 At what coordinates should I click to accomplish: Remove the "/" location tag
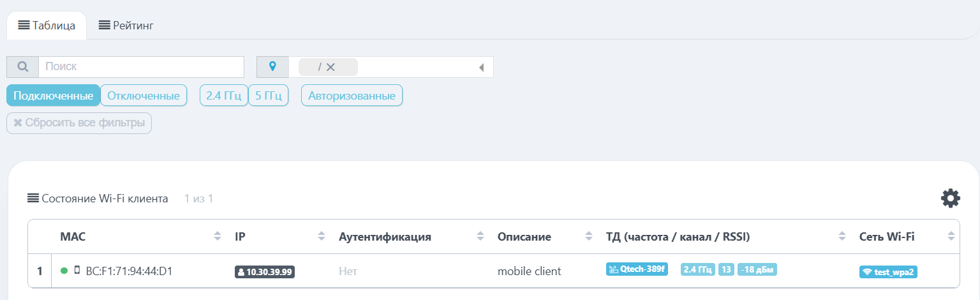(330, 67)
